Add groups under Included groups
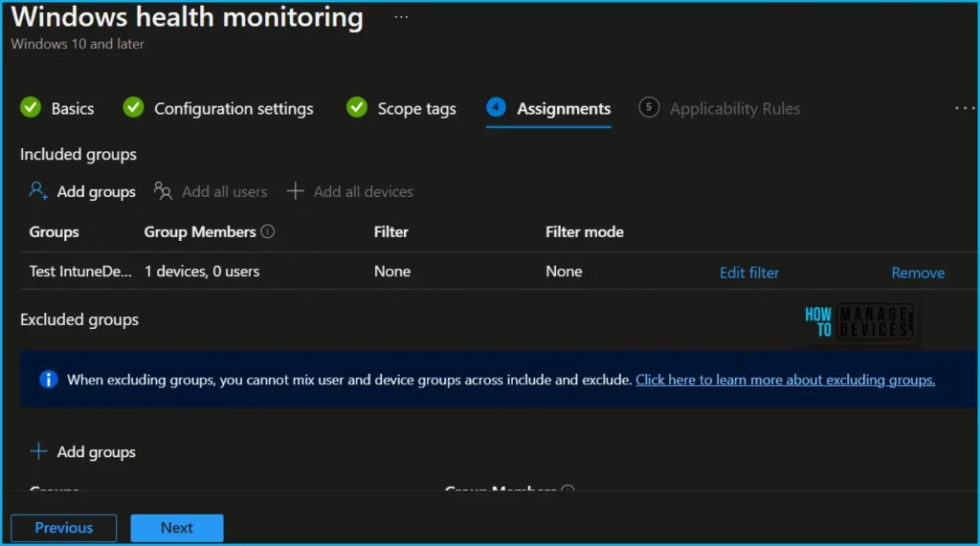 click(97, 192)
